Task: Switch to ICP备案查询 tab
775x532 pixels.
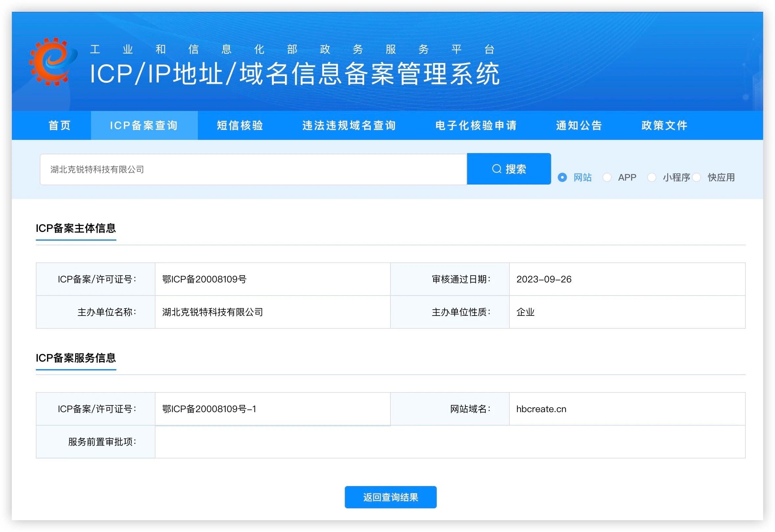Action: [x=144, y=126]
